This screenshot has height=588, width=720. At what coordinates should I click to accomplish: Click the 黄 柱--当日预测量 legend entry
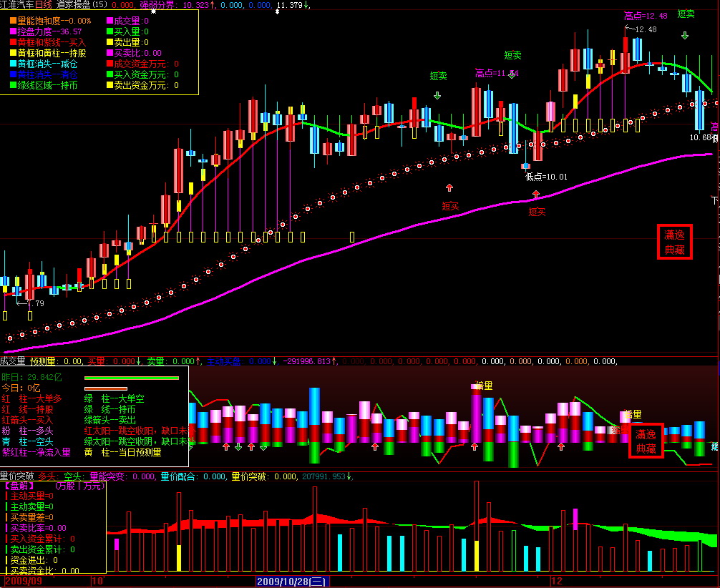122,453
